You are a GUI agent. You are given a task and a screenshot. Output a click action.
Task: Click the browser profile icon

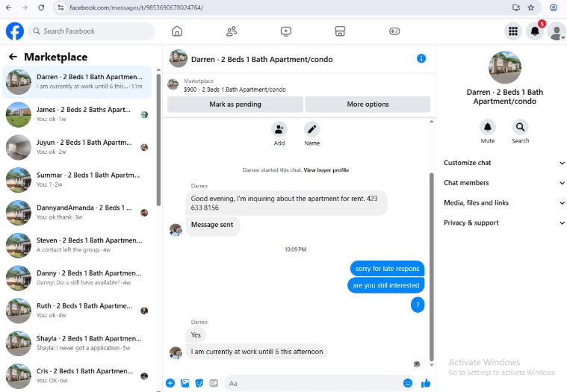pos(554,7)
